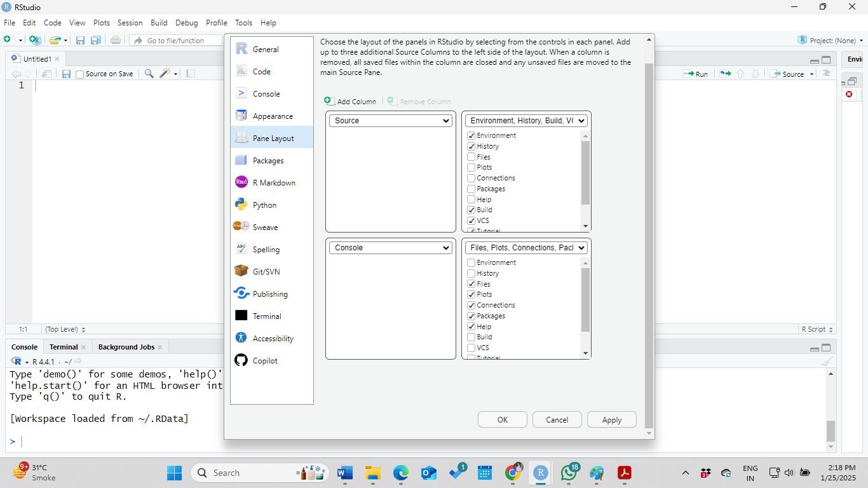Viewport: 868px width, 488px height.
Task: Uncheck Plots in bottom-right pane list
Action: click(x=471, y=294)
